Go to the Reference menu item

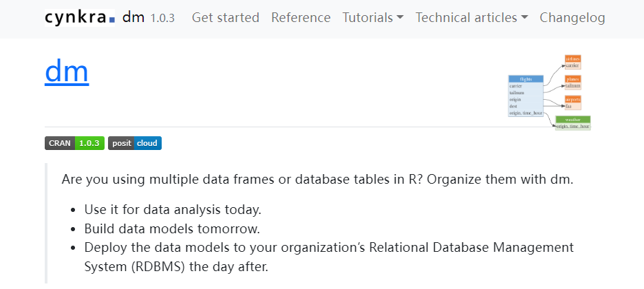[x=301, y=18]
